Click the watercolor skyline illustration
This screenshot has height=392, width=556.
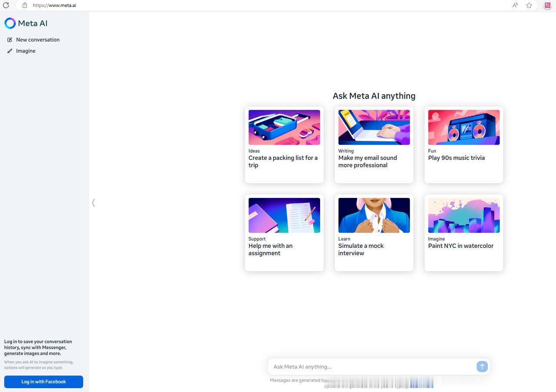[x=464, y=215]
